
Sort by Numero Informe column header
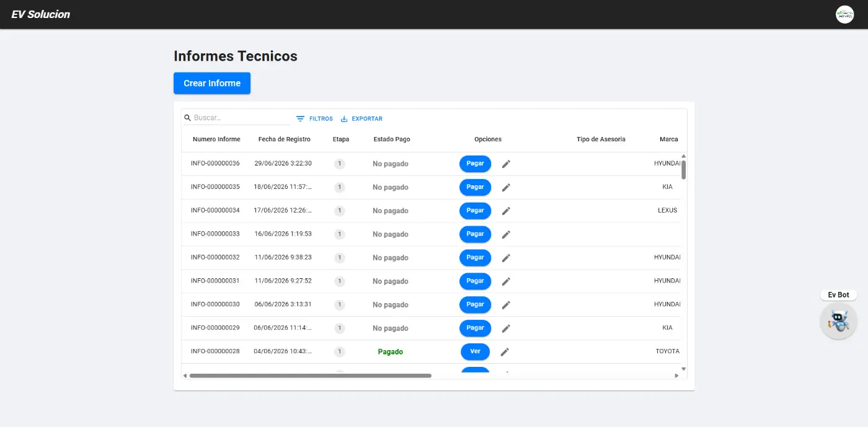[216, 139]
